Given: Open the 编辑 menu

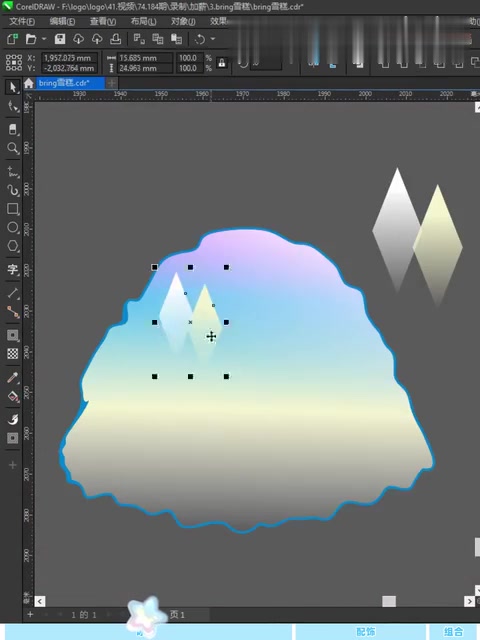Looking at the screenshot, I should point(62,21).
